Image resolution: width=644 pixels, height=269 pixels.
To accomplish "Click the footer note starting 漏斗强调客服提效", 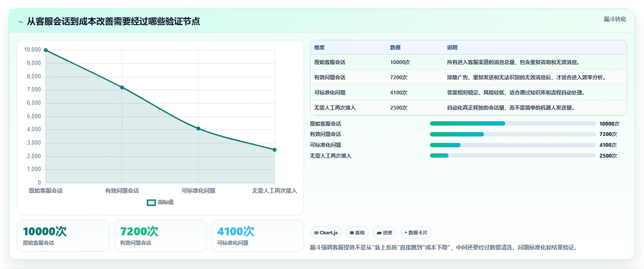I will tap(444, 248).
